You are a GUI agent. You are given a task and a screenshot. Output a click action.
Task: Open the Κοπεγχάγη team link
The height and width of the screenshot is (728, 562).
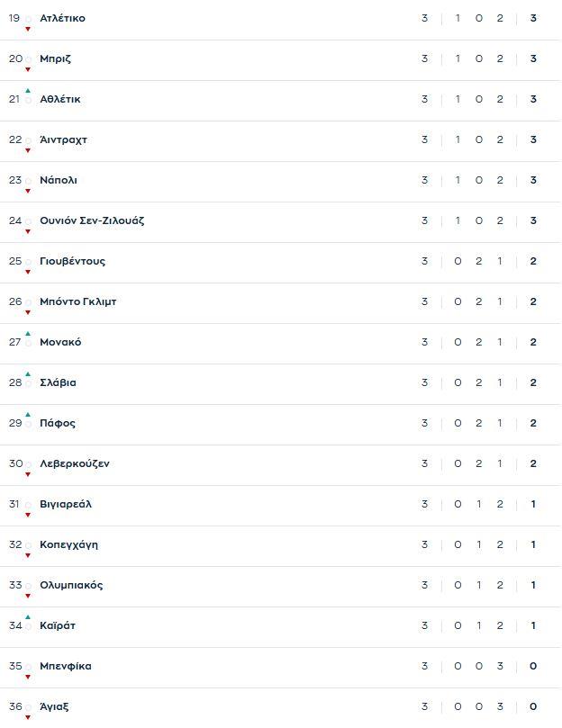click(x=68, y=544)
